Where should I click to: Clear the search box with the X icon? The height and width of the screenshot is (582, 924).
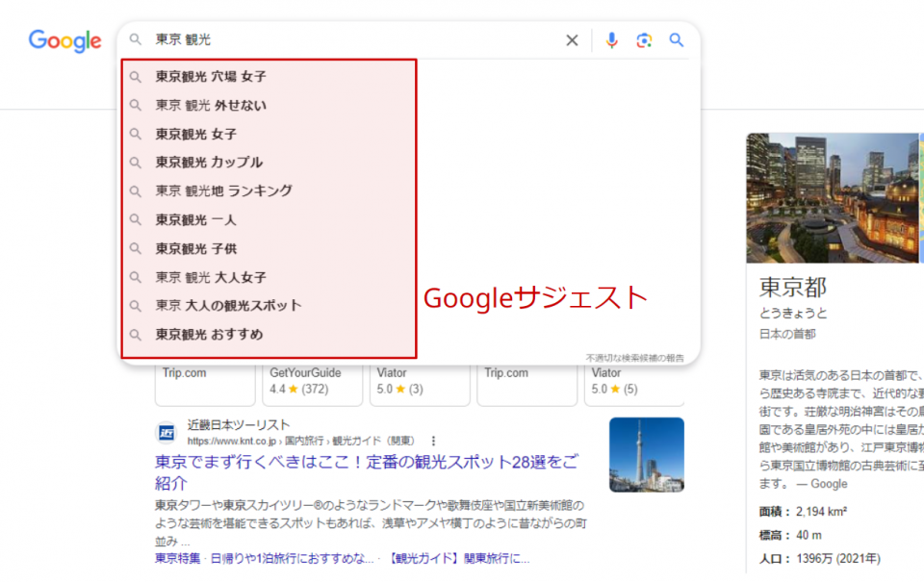click(x=572, y=40)
